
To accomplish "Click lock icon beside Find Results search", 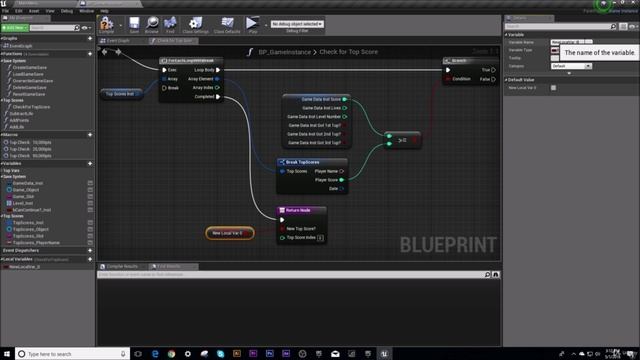I will pos(496,275).
